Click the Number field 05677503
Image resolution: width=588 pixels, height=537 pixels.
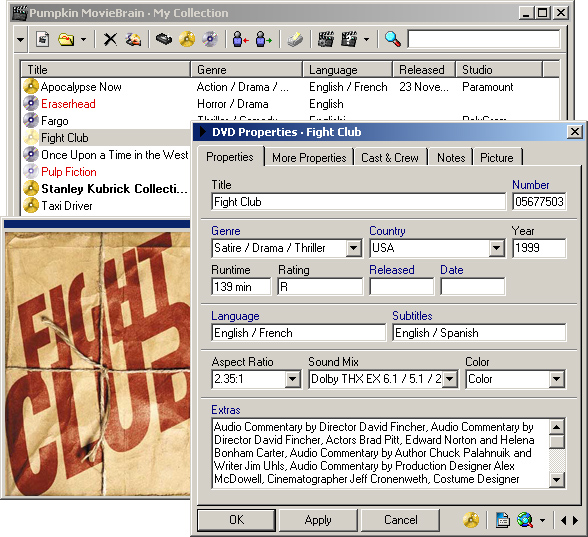point(539,202)
